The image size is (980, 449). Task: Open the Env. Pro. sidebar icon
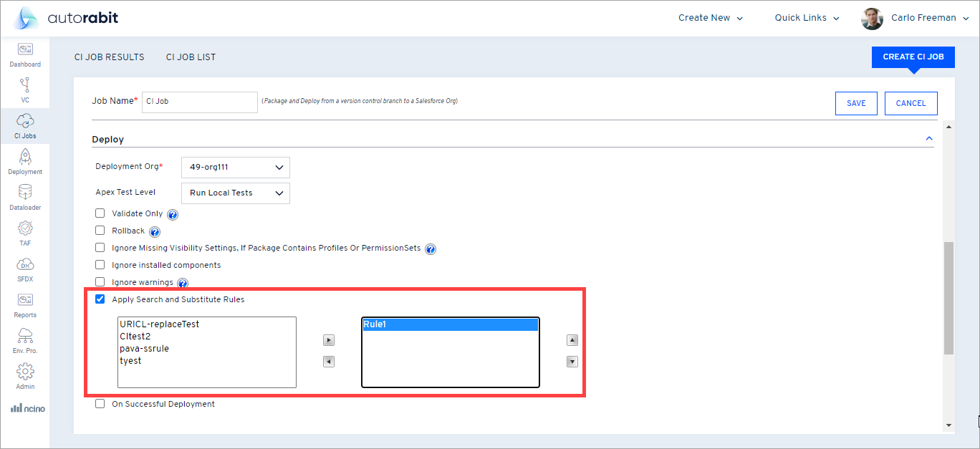[x=25, y=335]
